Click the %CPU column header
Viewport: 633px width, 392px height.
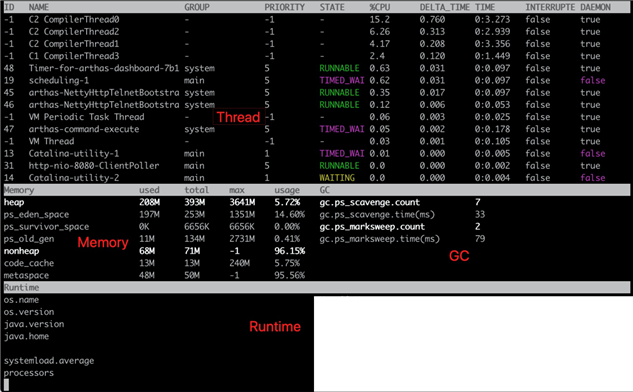click(379, 7)
